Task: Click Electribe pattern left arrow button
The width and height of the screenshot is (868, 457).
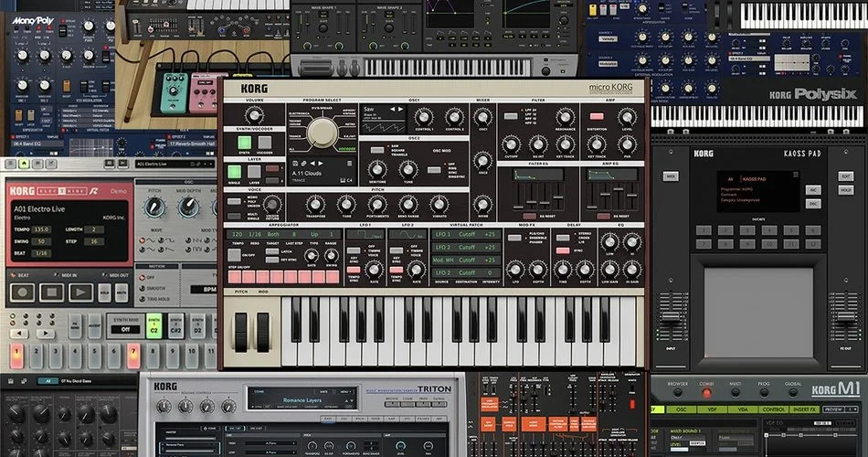Action: tap(19, 334)
